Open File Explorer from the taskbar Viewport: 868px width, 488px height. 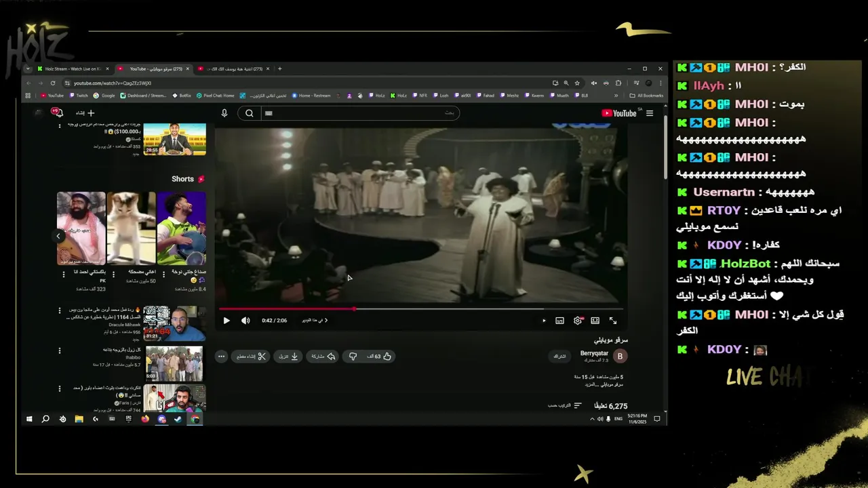(x=79, y=419)
